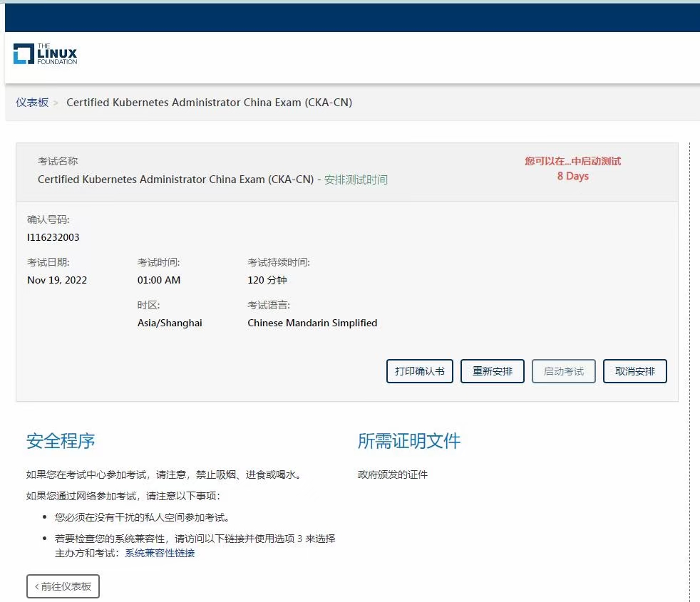
Task: Click the 考试语言 label
Action: (269, 305)
